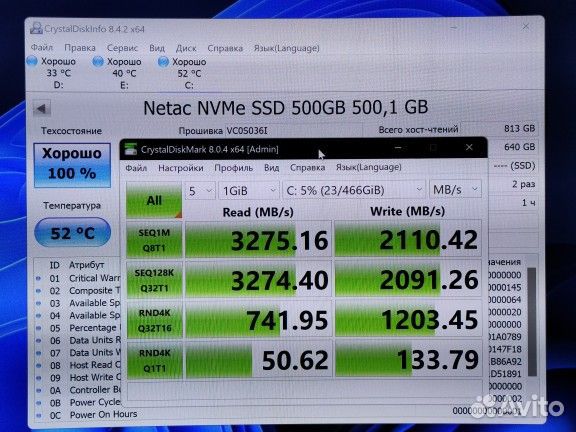This screenshot has width=576, height=432.
Task: Open Язык(Language) menu in CrystalDiskInfo
Action: [287, 48]
